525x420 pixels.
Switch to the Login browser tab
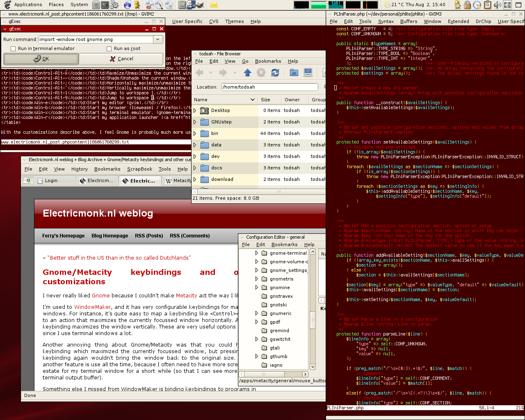(55, 180)
